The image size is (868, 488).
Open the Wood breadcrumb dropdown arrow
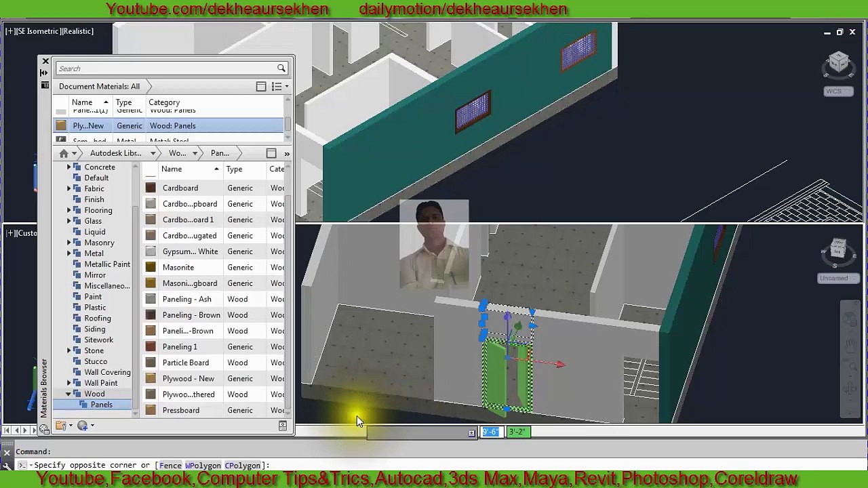195,153
